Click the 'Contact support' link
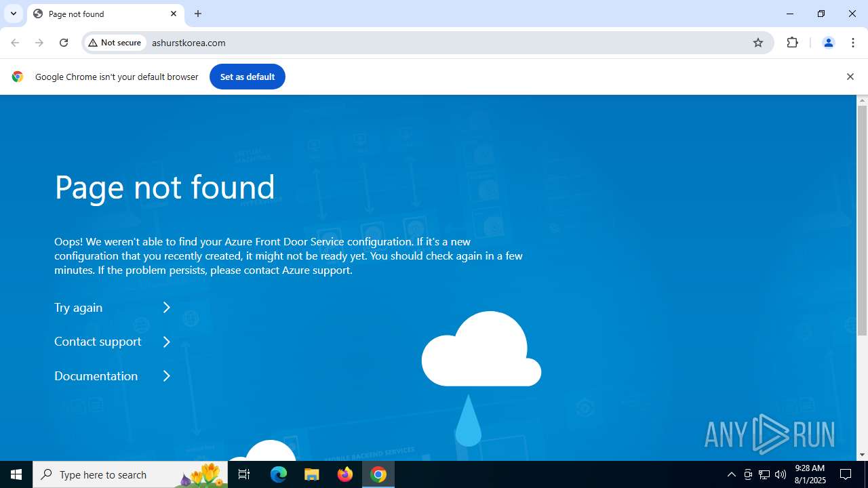868x488 pixels. click(x=98, y=342)
